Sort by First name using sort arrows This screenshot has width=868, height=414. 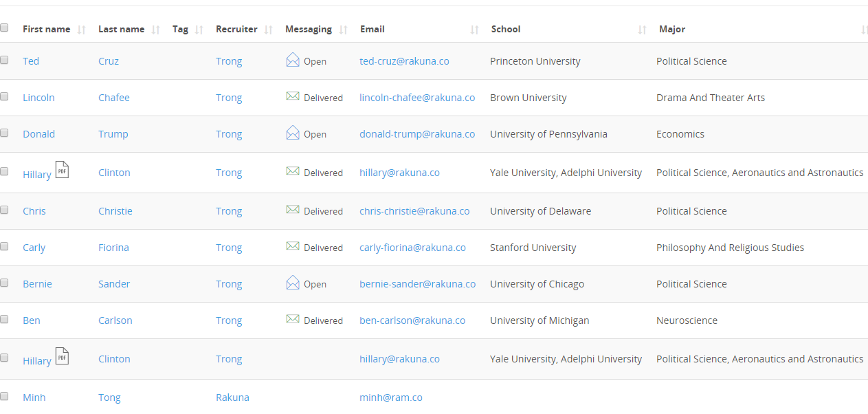[x=82, y=30]
